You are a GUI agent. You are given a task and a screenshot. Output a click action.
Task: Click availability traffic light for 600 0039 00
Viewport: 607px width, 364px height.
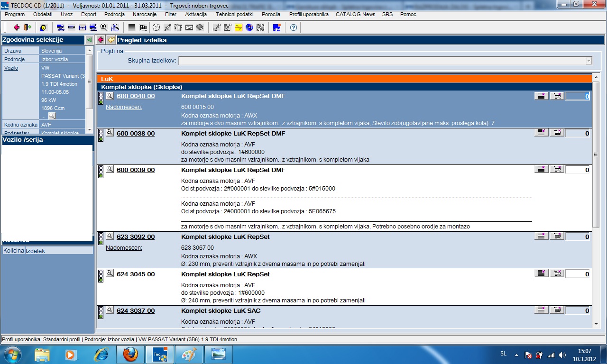pos(101,172)
